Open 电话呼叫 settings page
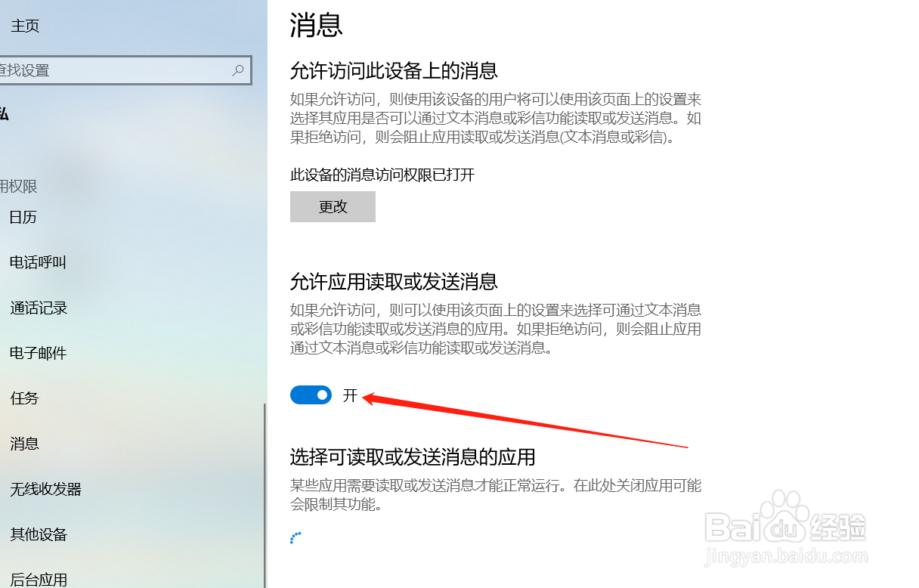Viewport: 919px width, 588px height. click(x=38, y=263)
